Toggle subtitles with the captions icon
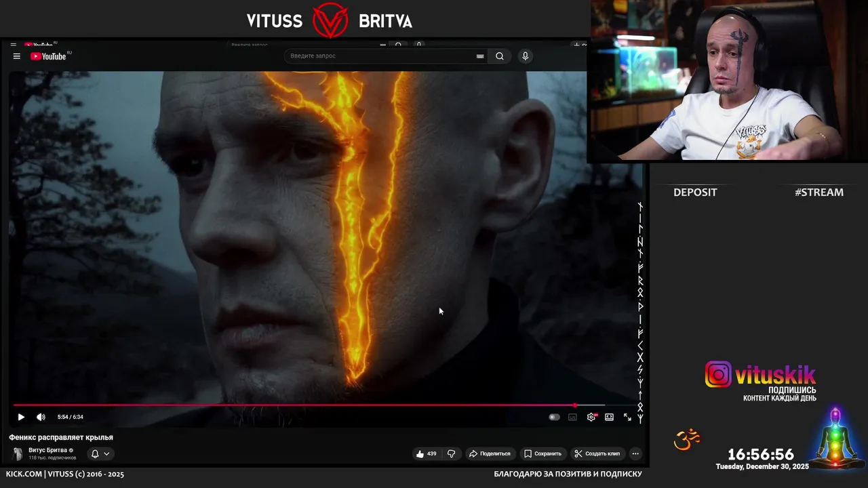 tap(572, 417)
